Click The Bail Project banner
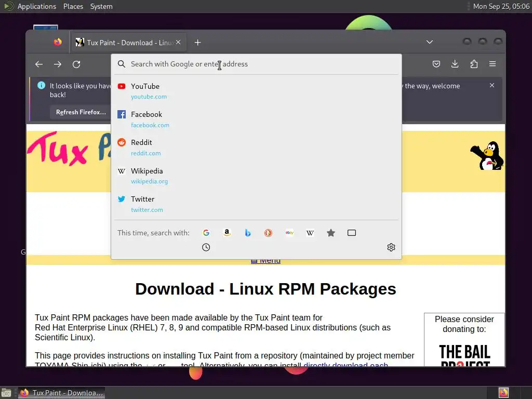 point(464,355)
